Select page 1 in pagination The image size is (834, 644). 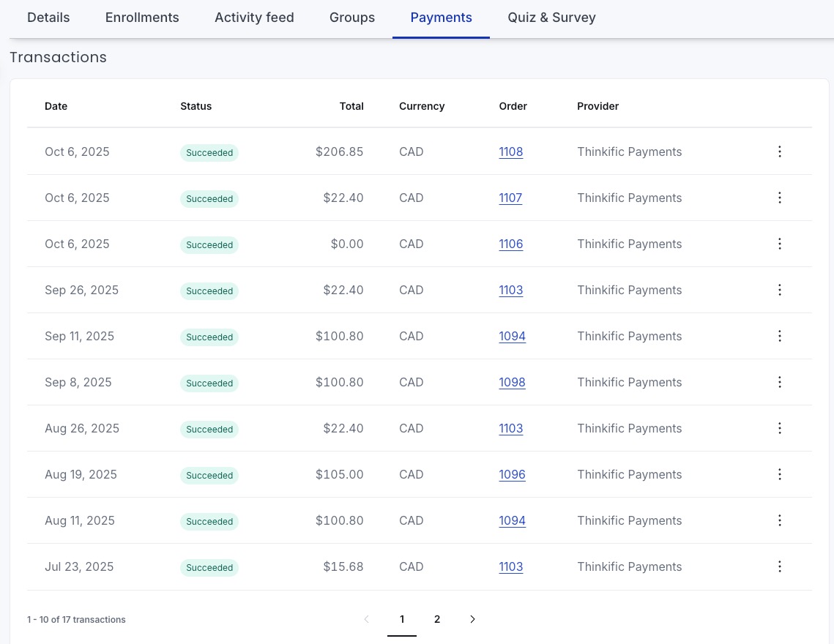(402, 619)
